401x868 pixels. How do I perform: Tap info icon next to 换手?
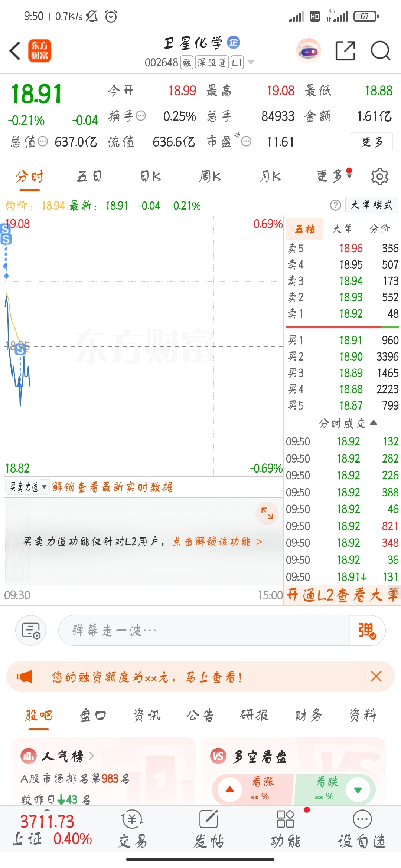coord(141,116)
